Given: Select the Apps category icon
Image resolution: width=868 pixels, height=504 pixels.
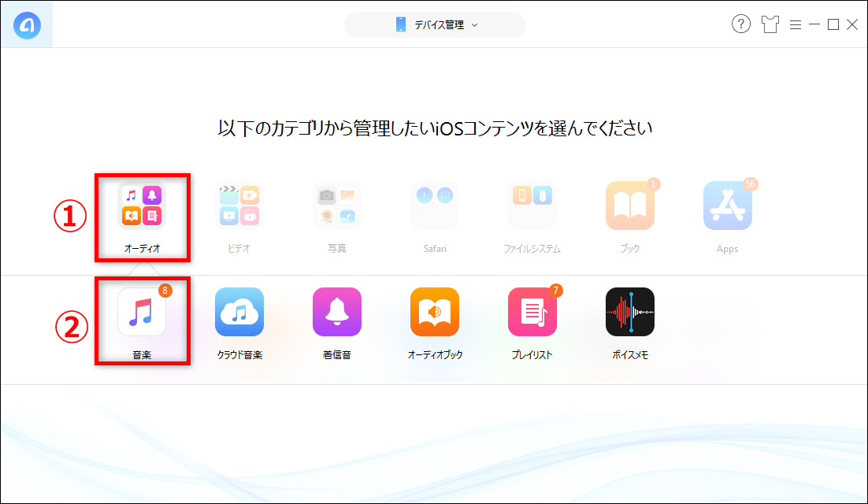Looking at the screenshot, I should [727, 205].
